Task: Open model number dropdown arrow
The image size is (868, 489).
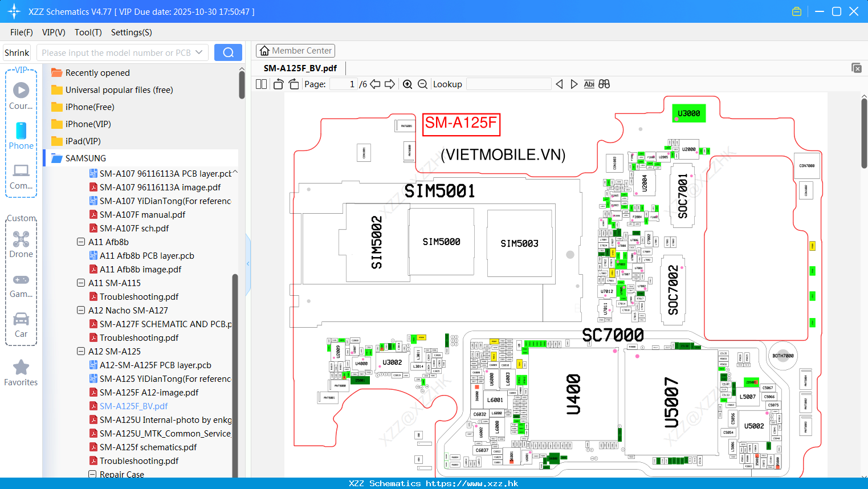Action: (x=199, y=52)
